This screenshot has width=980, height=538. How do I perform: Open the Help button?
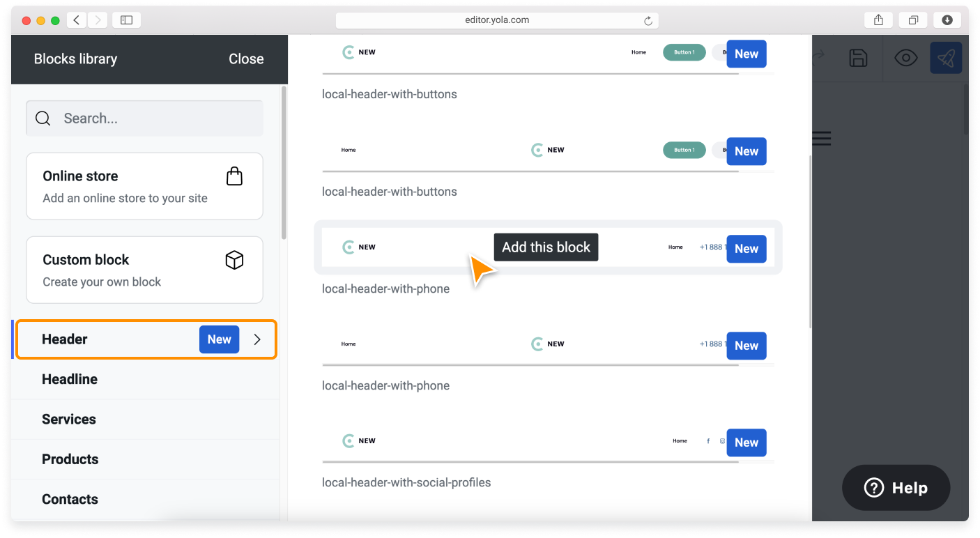[x=896, y=488]
